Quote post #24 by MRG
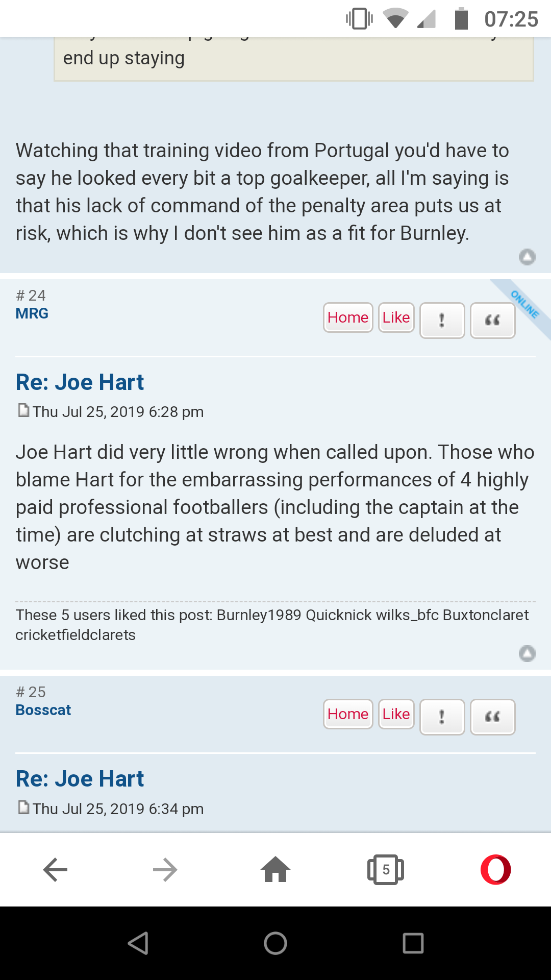 click(492, 321)
